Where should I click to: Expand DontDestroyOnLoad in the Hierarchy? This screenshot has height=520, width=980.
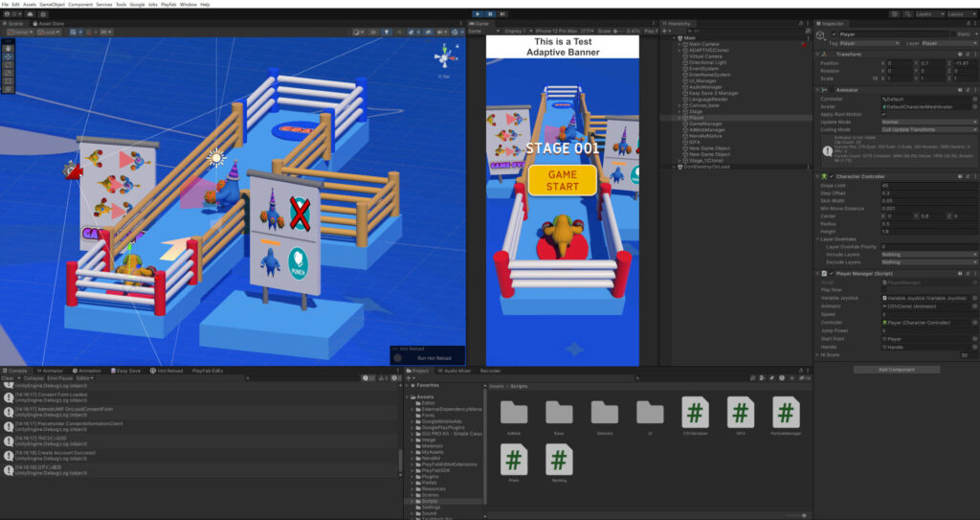tap(675, 167)
